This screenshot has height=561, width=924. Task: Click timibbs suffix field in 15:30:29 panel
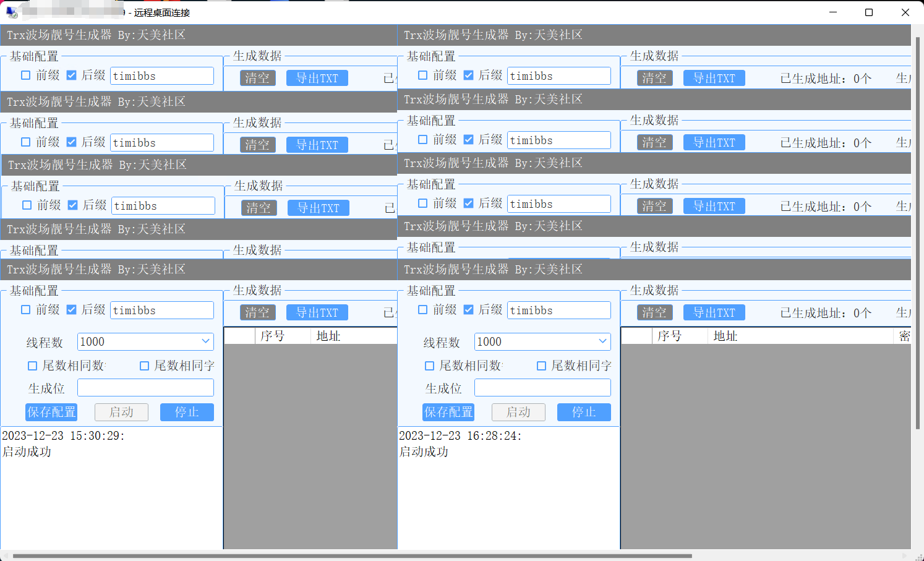pos(162,310)
